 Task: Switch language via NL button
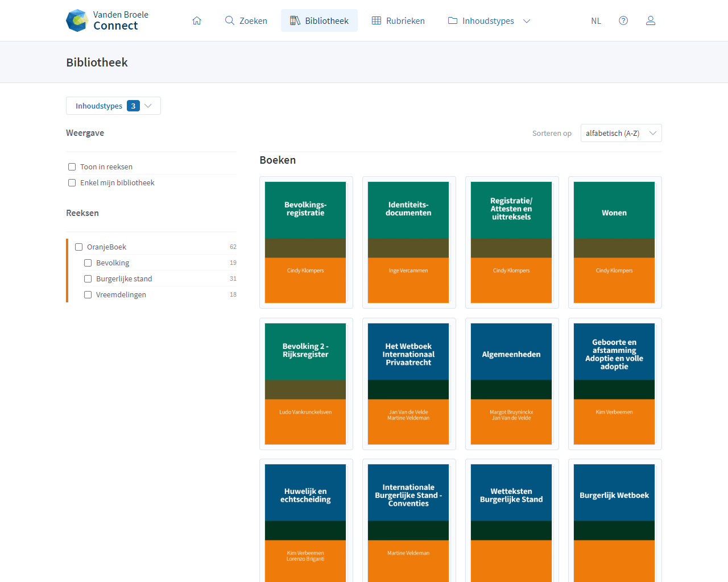596,21
